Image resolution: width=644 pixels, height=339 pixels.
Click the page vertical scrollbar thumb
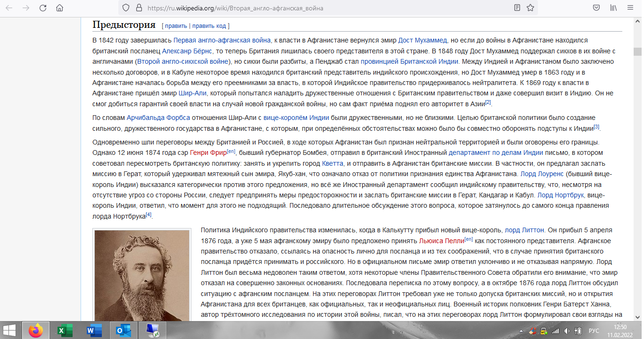click(x=637, y=51)
